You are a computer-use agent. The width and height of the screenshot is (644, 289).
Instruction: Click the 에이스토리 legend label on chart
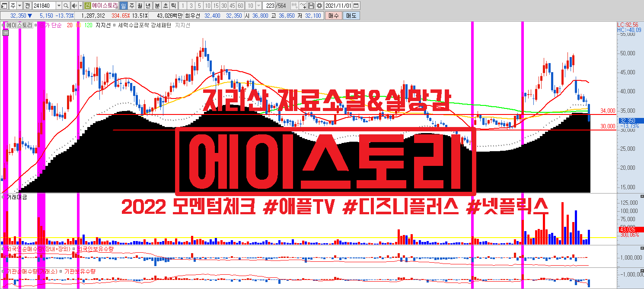click(19, 25)
